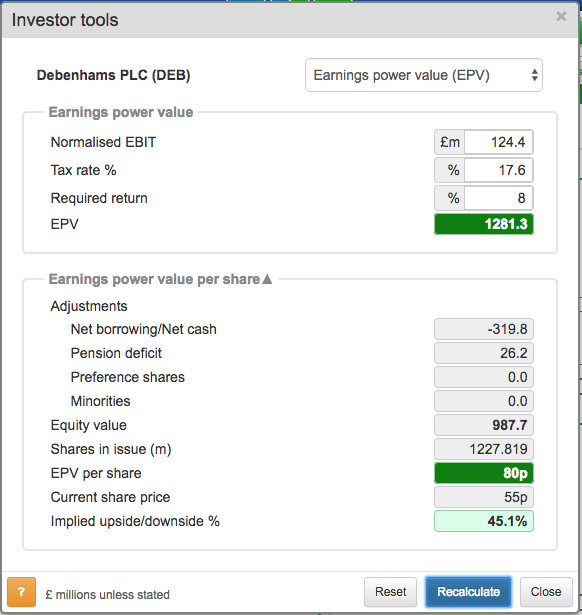Click the Shares in issue value field
The image size is (582, 615).
(x=484, y=449)
